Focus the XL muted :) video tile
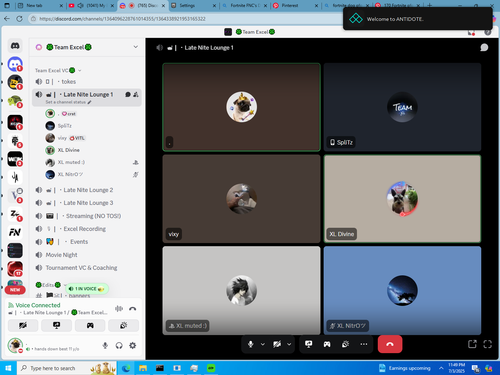The width and height of the screenshot is (500, 375). [241, 290]
